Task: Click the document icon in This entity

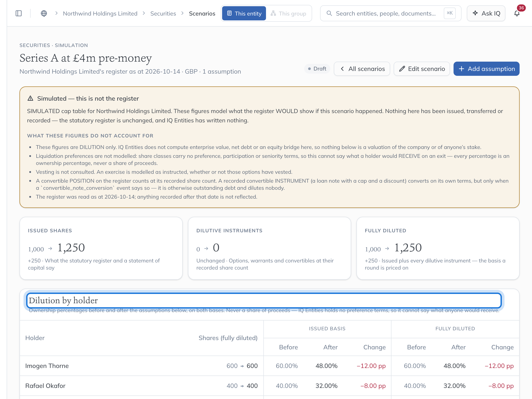Action: (229, 13)
